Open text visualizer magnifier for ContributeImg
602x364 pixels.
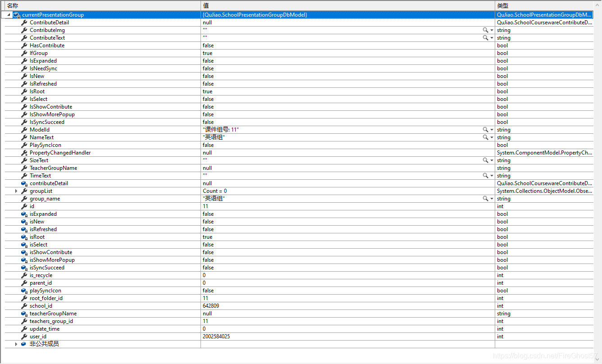pos(485,30)
